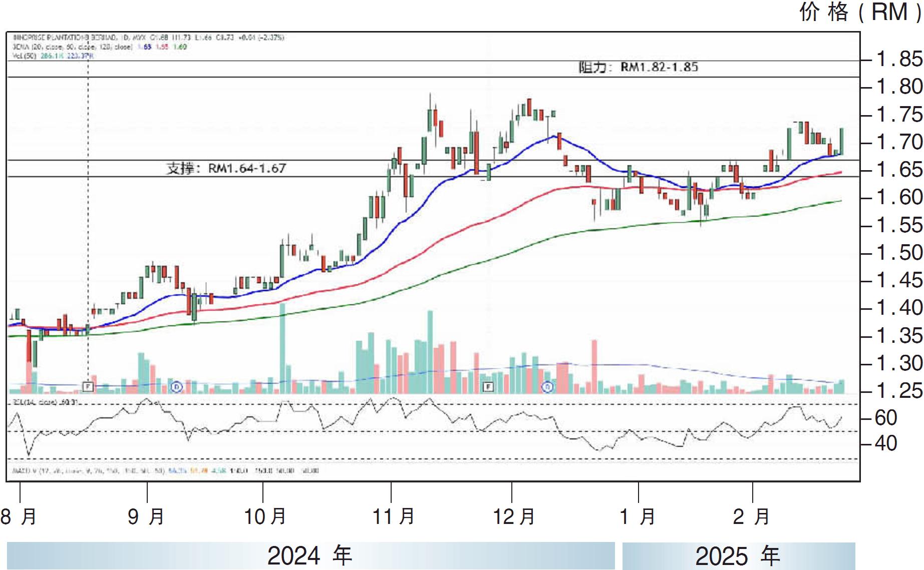
Task: Click the 11月 label on time axis
Action: [393, 516]
